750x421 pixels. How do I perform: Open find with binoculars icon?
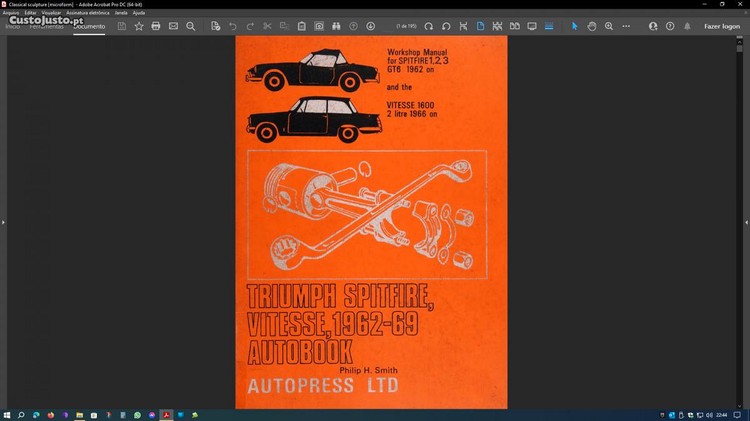336,26
